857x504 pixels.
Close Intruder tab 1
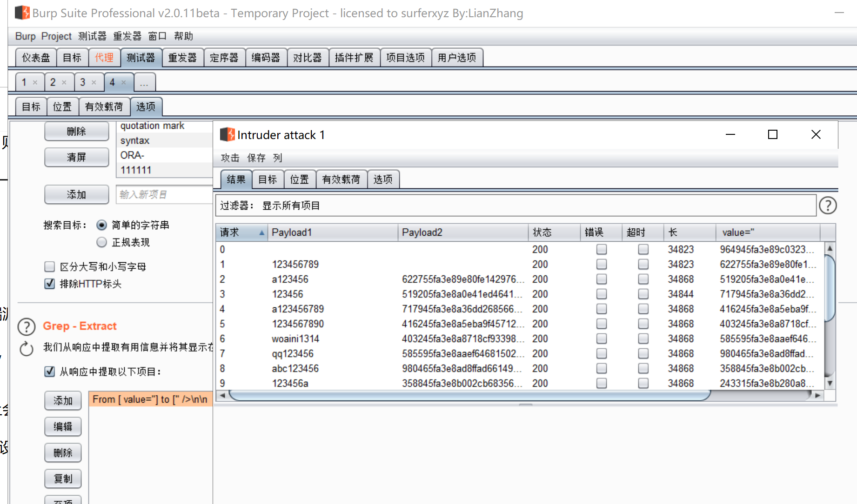35,83
